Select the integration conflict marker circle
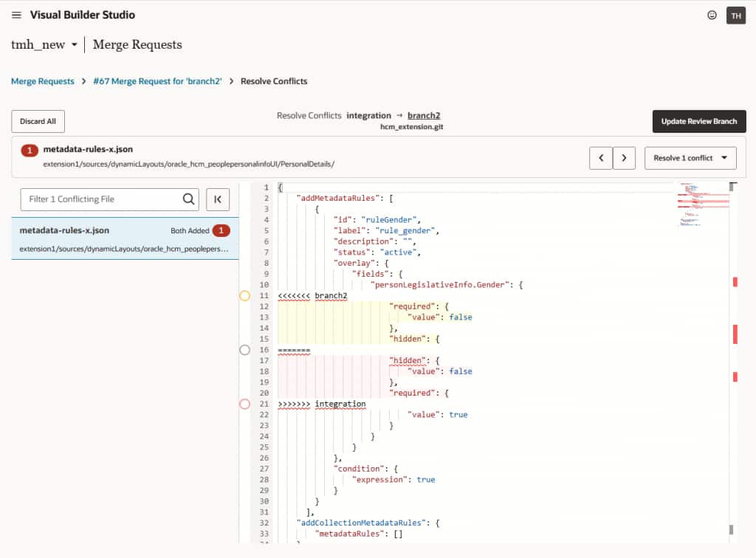756x558 pixels. (244, 404)
